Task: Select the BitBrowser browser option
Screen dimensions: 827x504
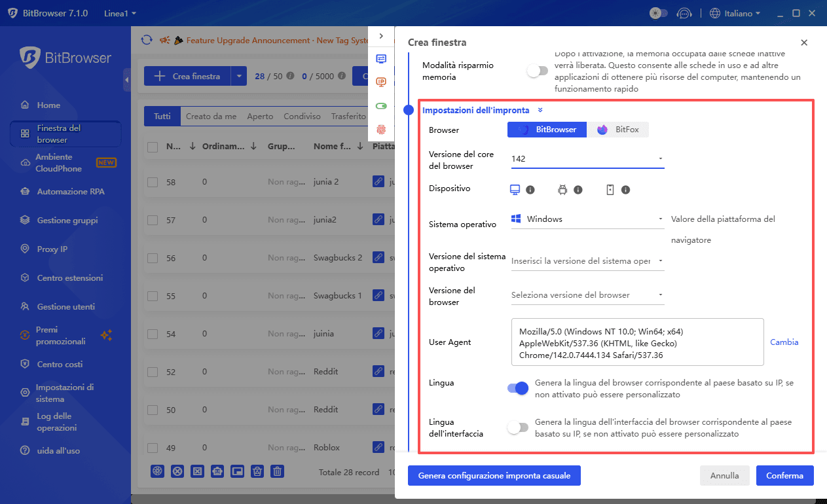Action: click(547, 130)
